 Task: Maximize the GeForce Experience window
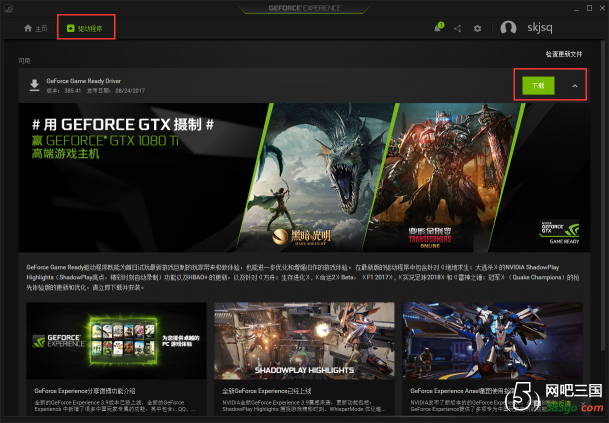(589, 8)
